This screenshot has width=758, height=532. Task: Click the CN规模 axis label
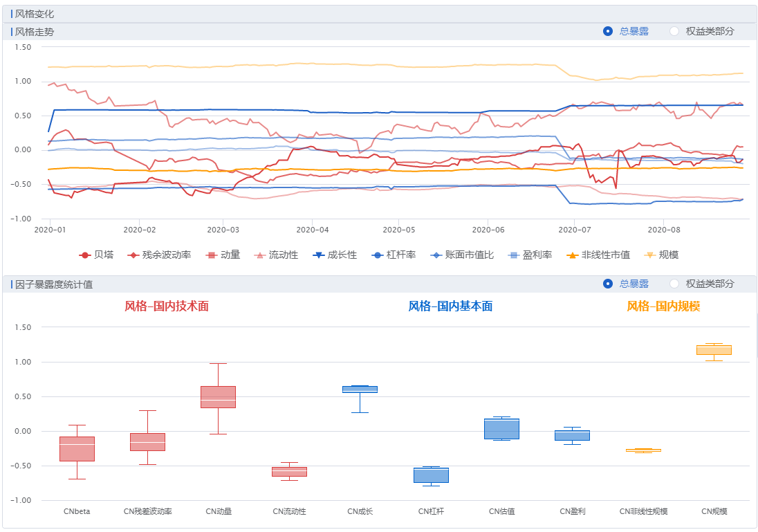point(714,511)
